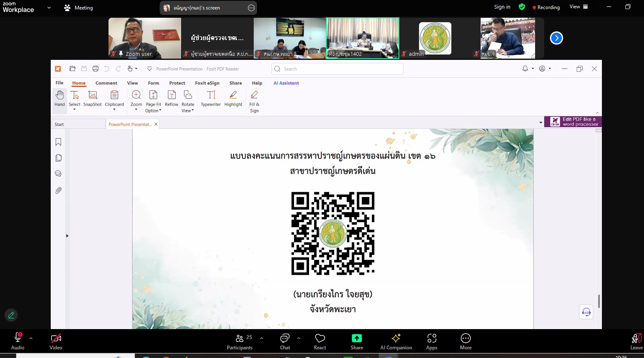The image size is (644, 358).
Task: Click the Foxit Search field
Action: 337,69
